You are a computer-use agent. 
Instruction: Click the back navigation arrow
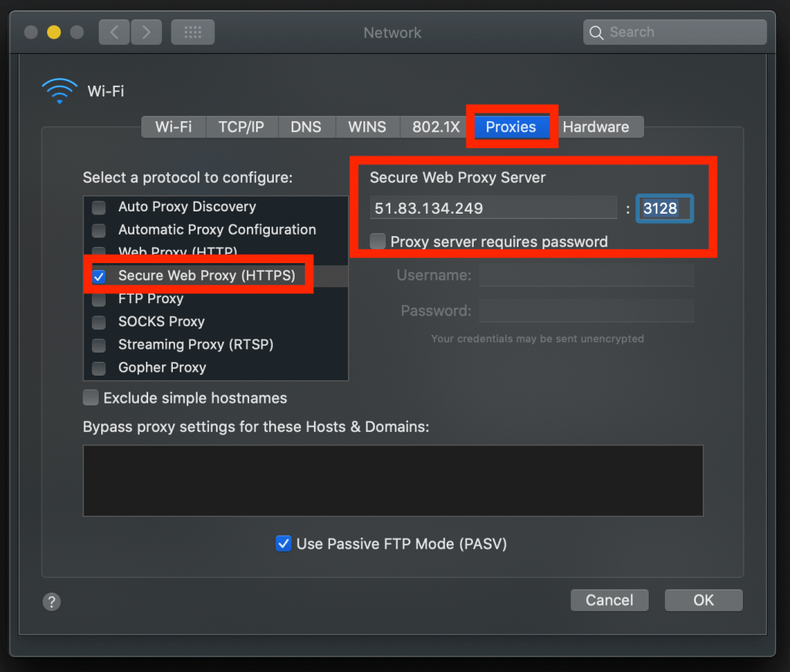[x=114, y=32]
